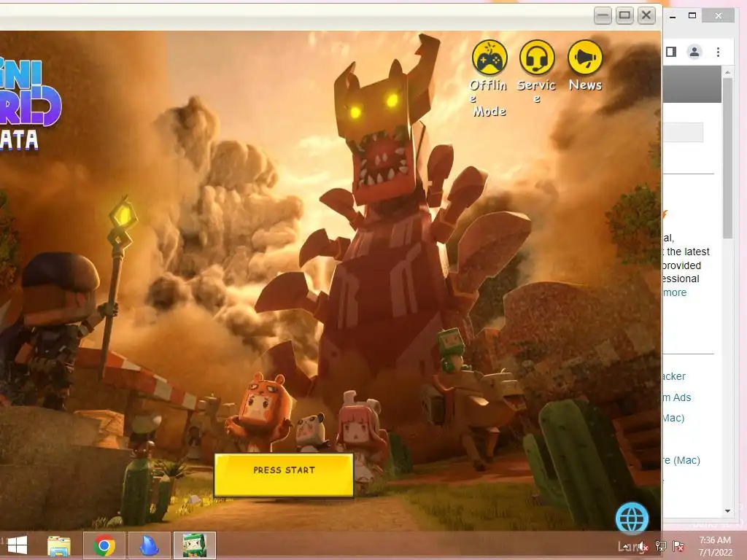Switch to Chrome in the taskbar
The image size is (747, 560).
104,545
